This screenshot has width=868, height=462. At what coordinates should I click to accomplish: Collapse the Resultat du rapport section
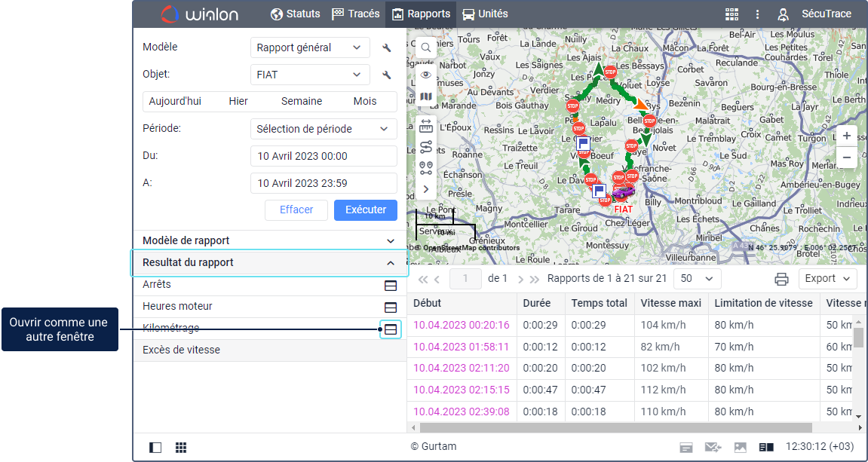391,263
